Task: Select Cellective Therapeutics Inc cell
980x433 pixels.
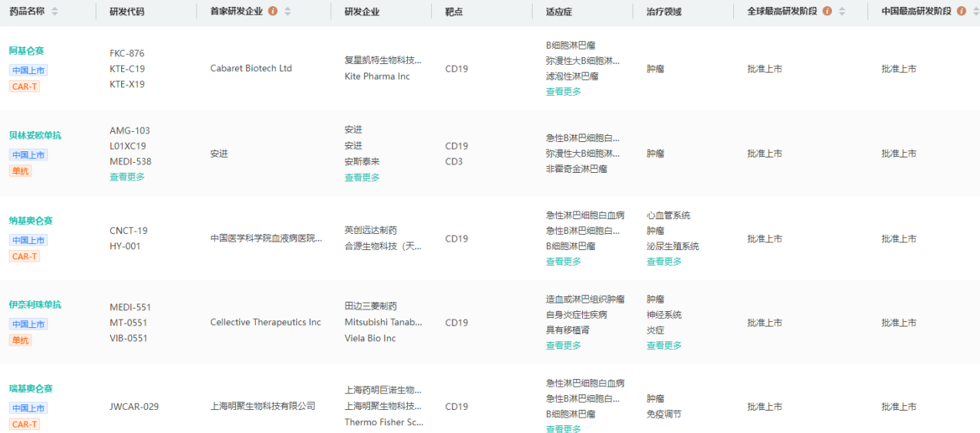Action: coord(265,323)
